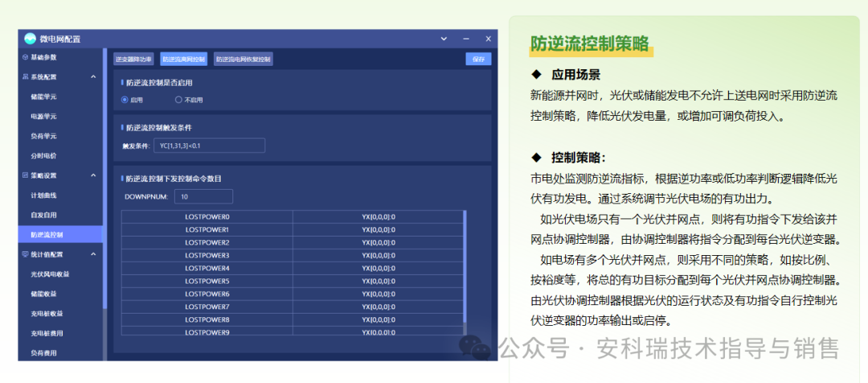This screenshot has height=383, width=868.
Task: Click the LOSTPOWER2 cell
Action: click(x=207, y=242)
